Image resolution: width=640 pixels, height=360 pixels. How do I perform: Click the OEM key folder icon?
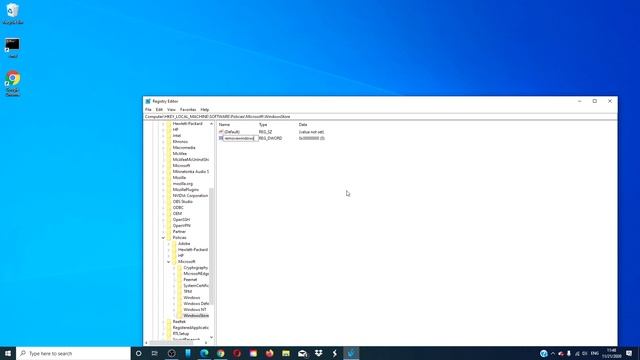[169, 213]
